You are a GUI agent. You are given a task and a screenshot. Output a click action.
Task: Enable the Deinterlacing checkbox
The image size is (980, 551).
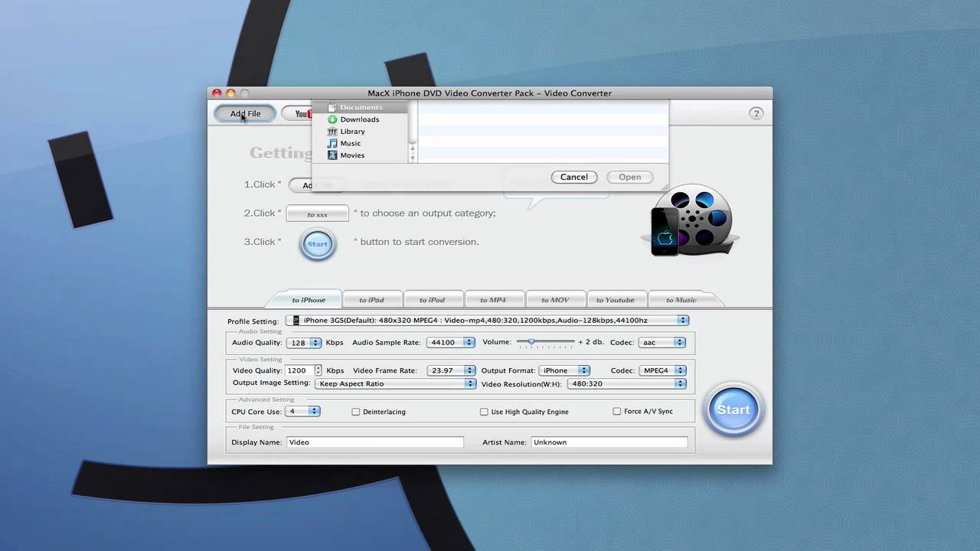point(355,412)
